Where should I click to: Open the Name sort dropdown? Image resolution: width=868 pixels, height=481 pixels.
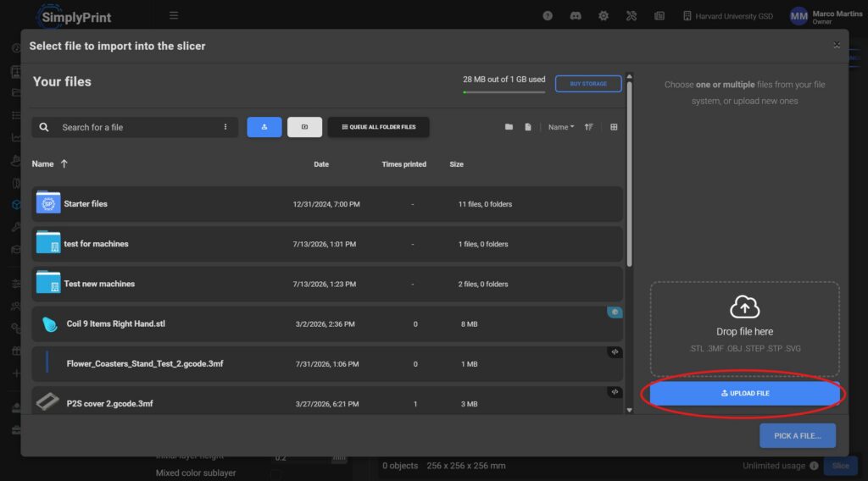tap(561, 127)
